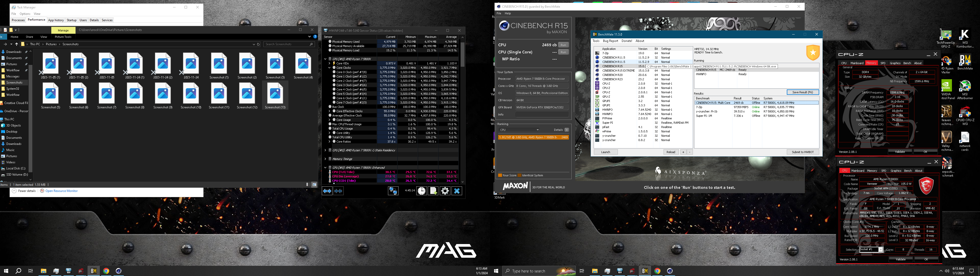Expand Memory Timings group in HWiNFO
This screenshot has height=276, width=980.
point(325,159)
